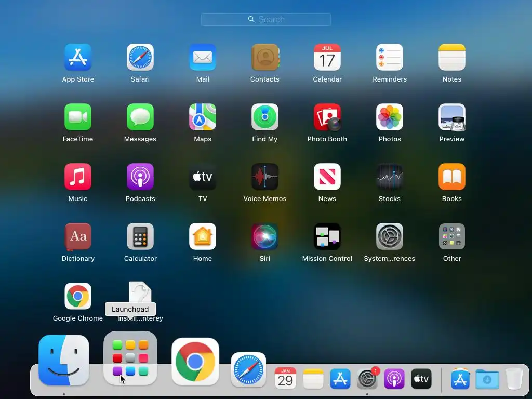This screenshot has width=532, height=399.
Task: Launch Photo Booth
Action: pos(327,117)
